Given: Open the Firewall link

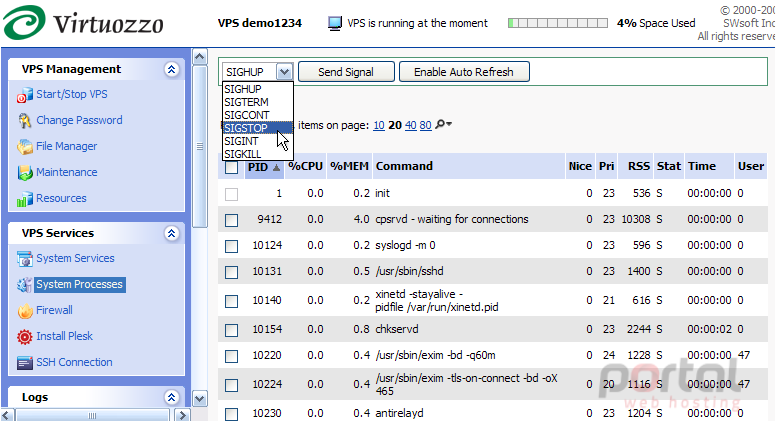Looking at the screenshot, I should (54, 310).
